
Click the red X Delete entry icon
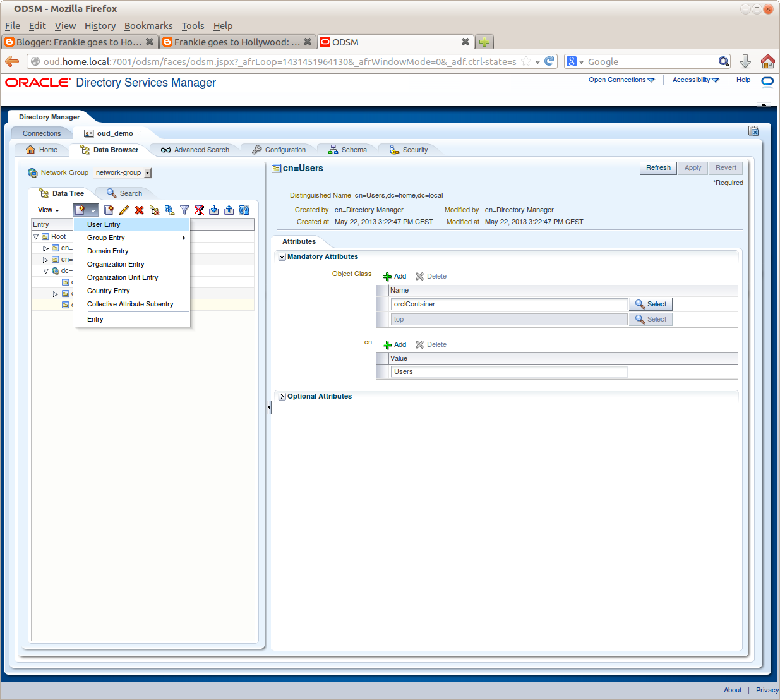139,210
